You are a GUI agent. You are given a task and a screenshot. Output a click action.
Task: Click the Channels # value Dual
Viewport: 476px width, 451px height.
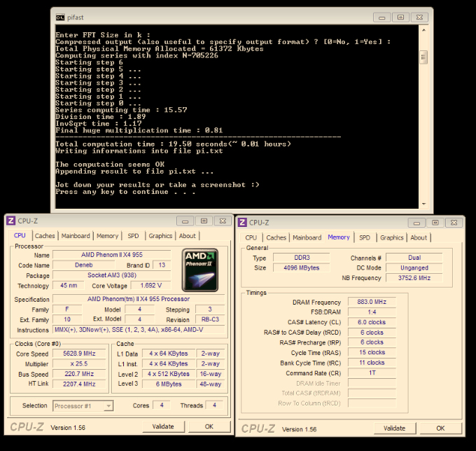414,258
